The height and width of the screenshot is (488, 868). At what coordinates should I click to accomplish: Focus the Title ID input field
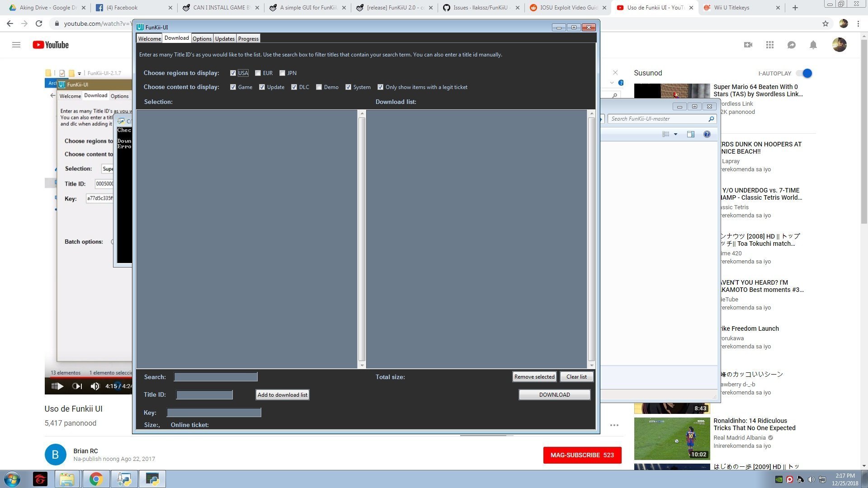(x=204, y=395)
